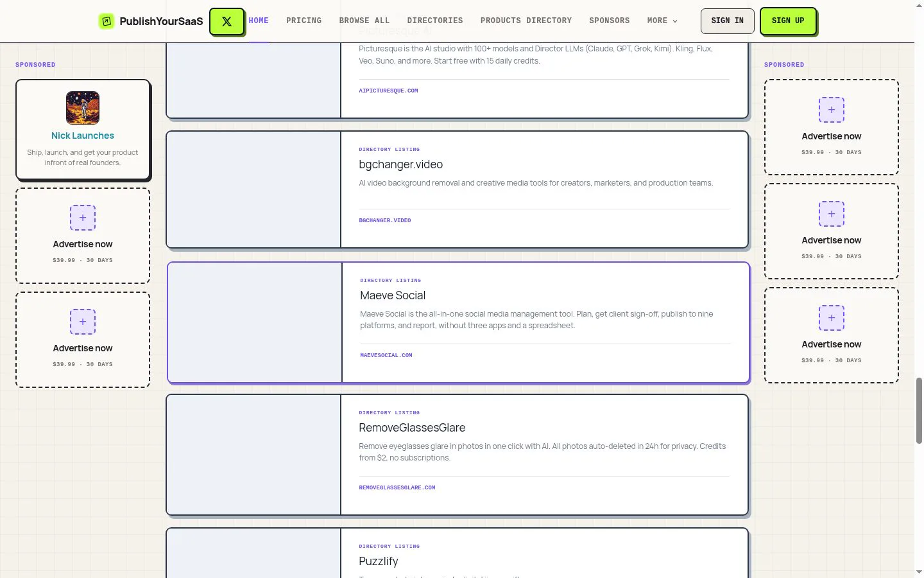
Task: Click the plus icon in the bottom right Advertise now card
Action: pyautogui.click(x=832, y=318)
